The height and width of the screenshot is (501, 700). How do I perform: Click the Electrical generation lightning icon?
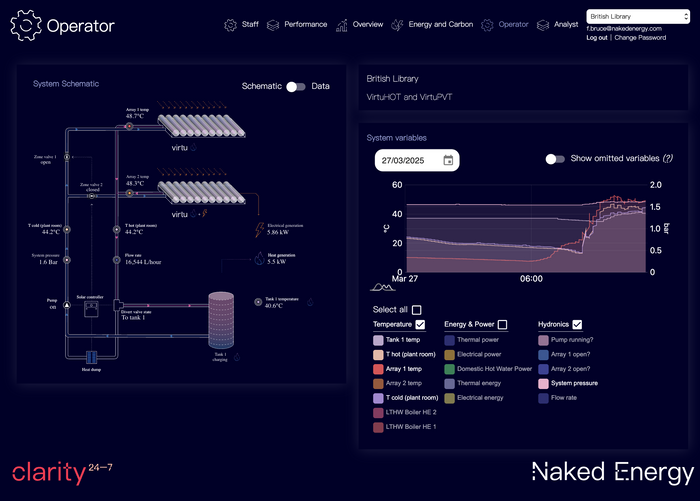pos(259,230)
